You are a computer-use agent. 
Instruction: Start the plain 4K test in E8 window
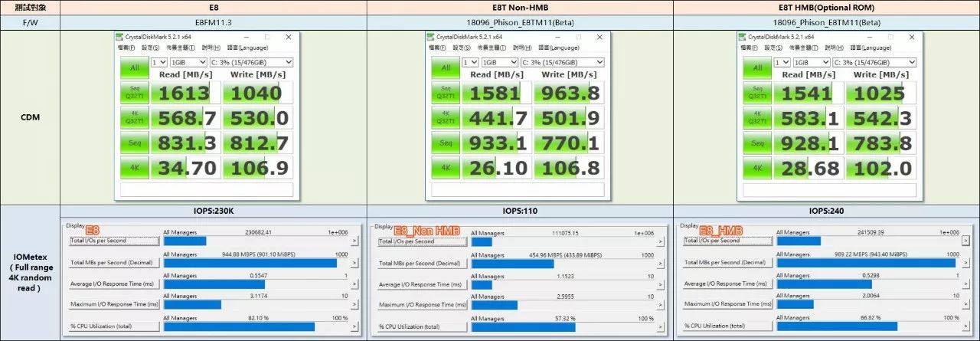click(x=133, y=167)
